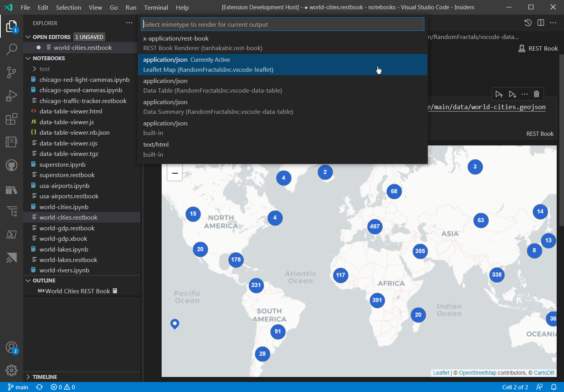Run cell and below with the toolbar icon
This screenshot has width=564, height=392.
[x=512, y=94]
